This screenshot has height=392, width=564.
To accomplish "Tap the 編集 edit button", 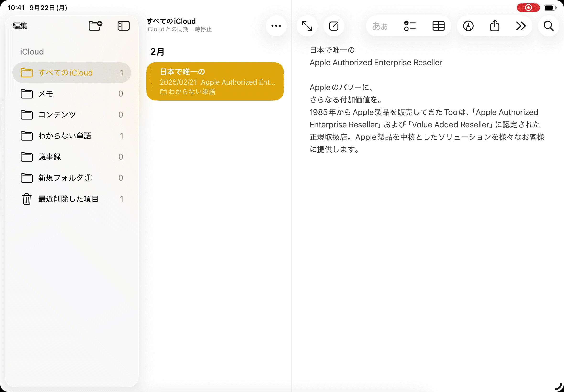I will [x=20, y=26].
